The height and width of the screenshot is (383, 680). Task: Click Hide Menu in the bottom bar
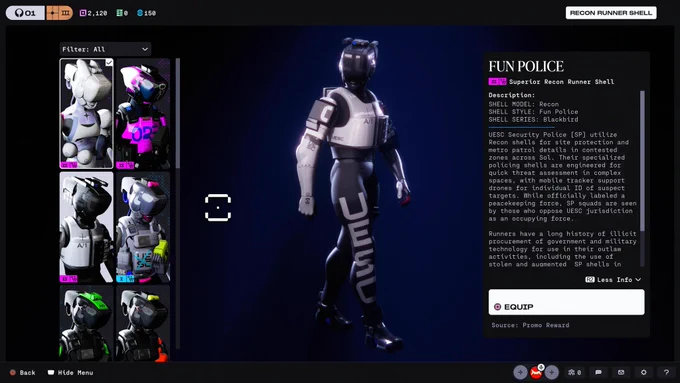70,373
